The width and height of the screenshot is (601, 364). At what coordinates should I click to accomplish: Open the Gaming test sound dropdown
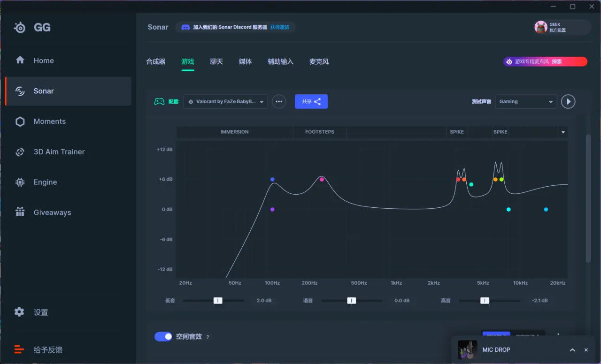click(526, 102)
